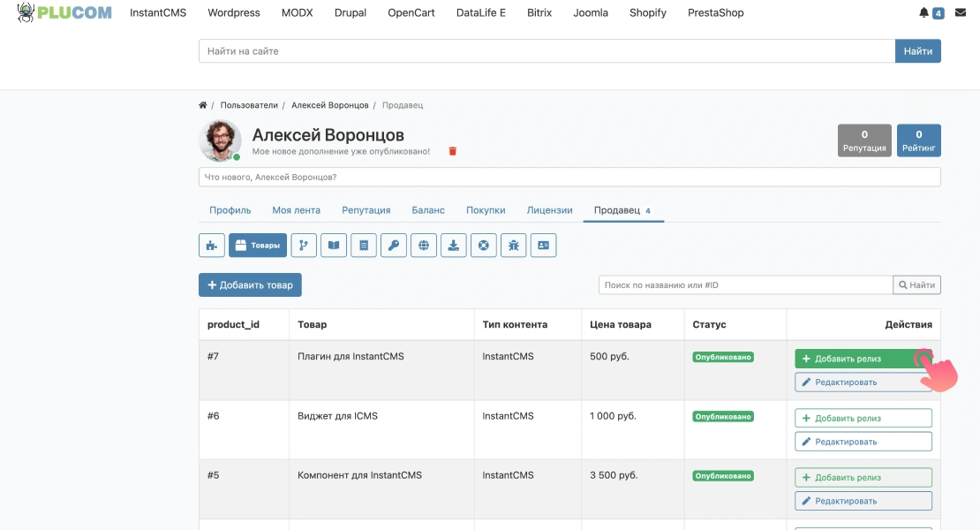The image size is (980, 530).
Task: Open the globe domains section
Action: click(x=424, y=245)
